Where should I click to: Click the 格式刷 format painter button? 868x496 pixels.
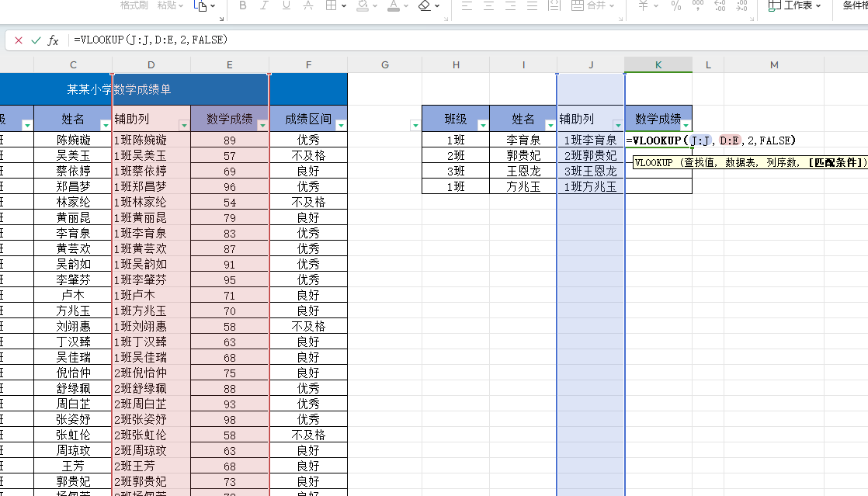pyautogui.click(x=134, y=5)
